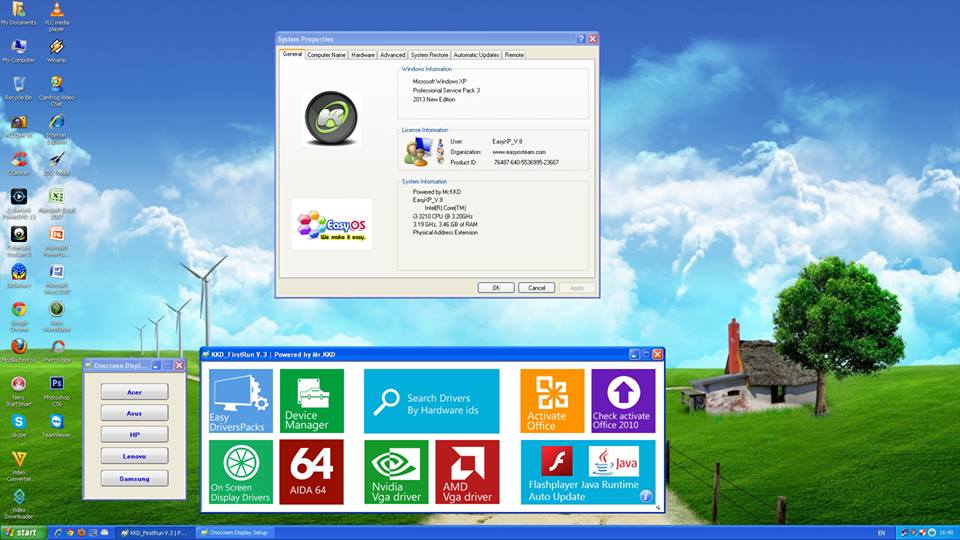Open the Activate Office tile
The height and width of the screenshot is (540, 960).
552,401
